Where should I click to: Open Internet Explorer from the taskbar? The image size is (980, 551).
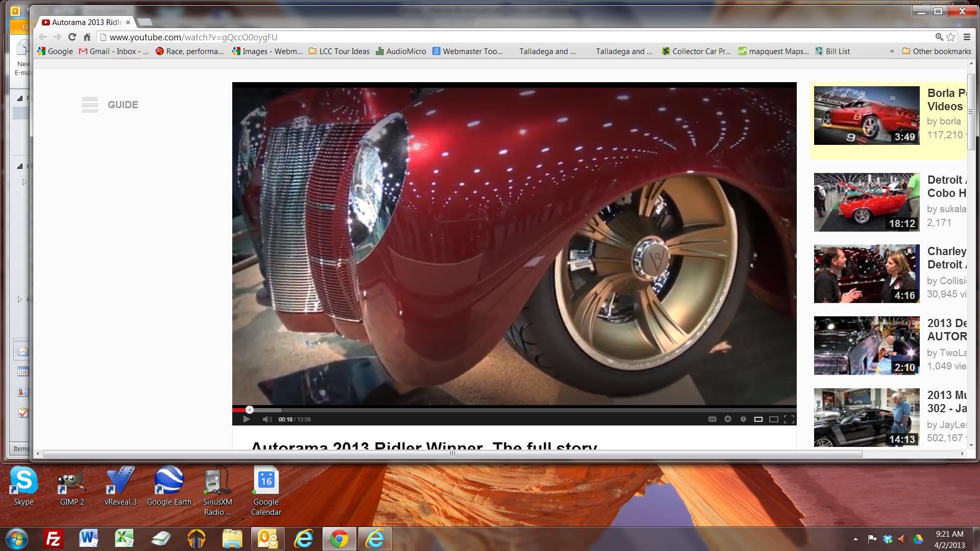(x=304, y=539)
